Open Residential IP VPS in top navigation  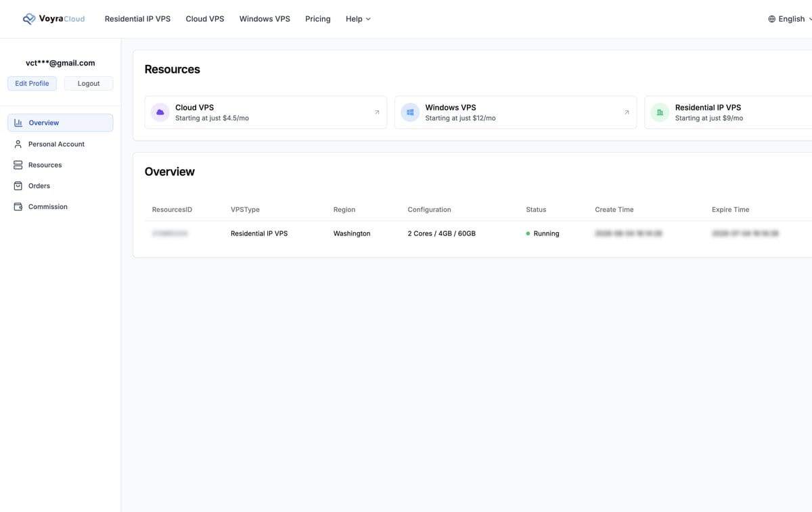[137, 19]
